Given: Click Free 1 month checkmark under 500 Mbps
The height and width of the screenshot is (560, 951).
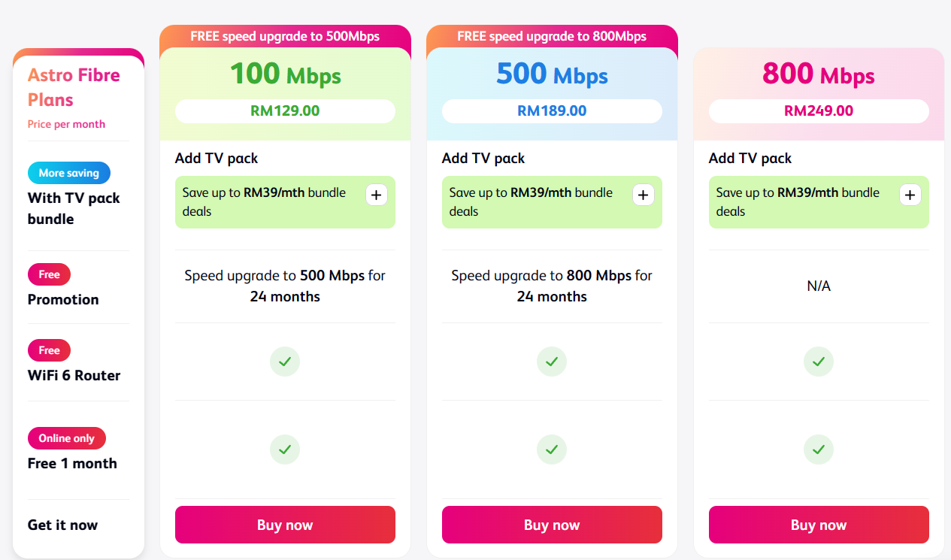Looking at the screenshot, I should (552, 450).
